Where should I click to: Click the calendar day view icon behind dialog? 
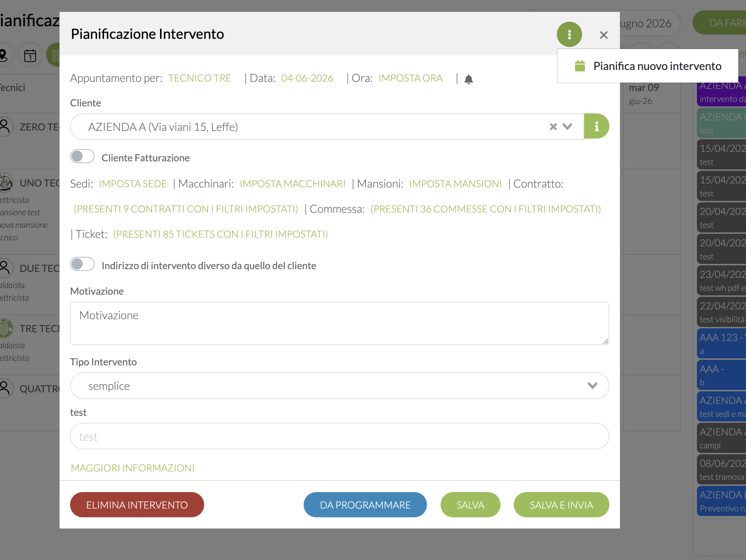coord(30,55)
